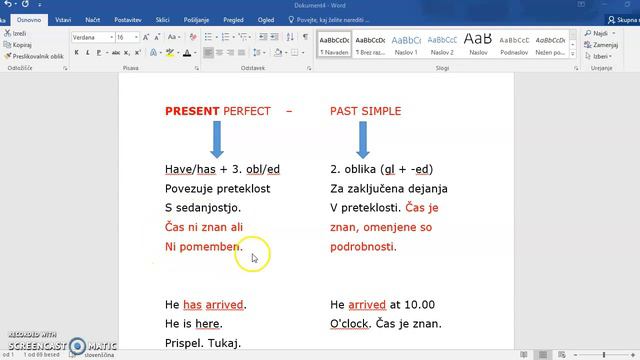Open the Načrt tab
The height and width of the screenshot is (360, 640).
click(x=93, y=20)
